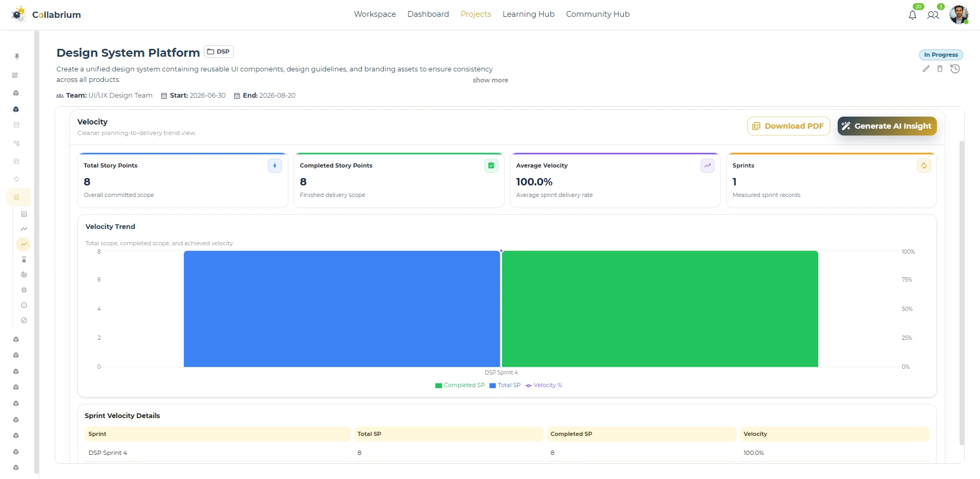Image resolution: width=980 pixels, height=479 pixels.
Task: Click the green Completed SP bar
Action: 660,309
